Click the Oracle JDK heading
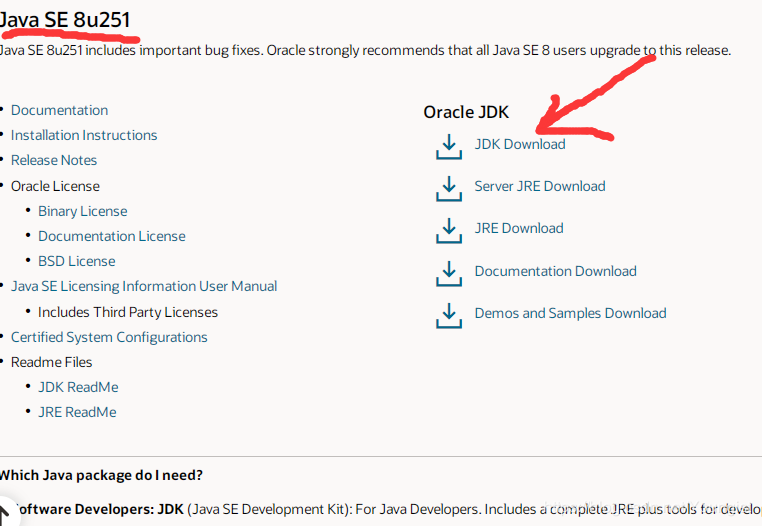This screenshot has width=762, height=526. 466,112
